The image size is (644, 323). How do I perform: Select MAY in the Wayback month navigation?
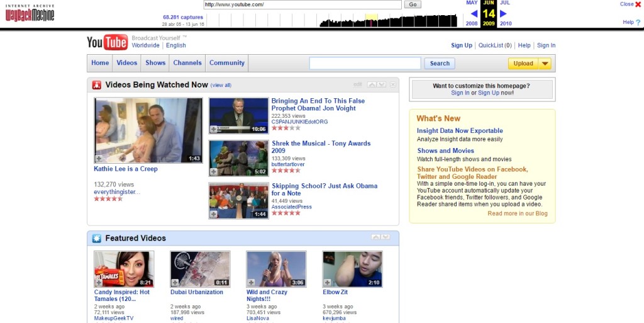click(x=472, y=3)
